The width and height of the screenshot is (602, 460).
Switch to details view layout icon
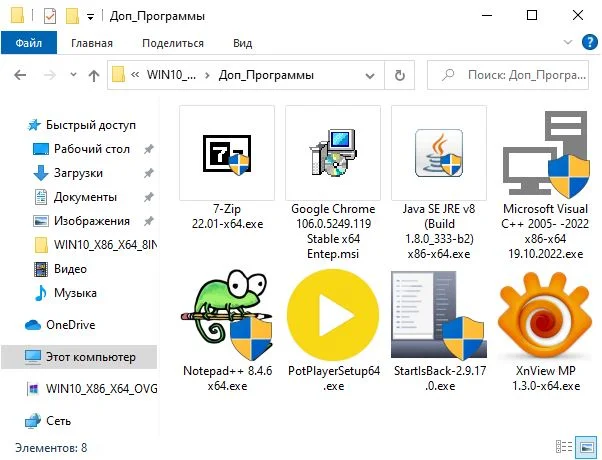pos(564,447)
